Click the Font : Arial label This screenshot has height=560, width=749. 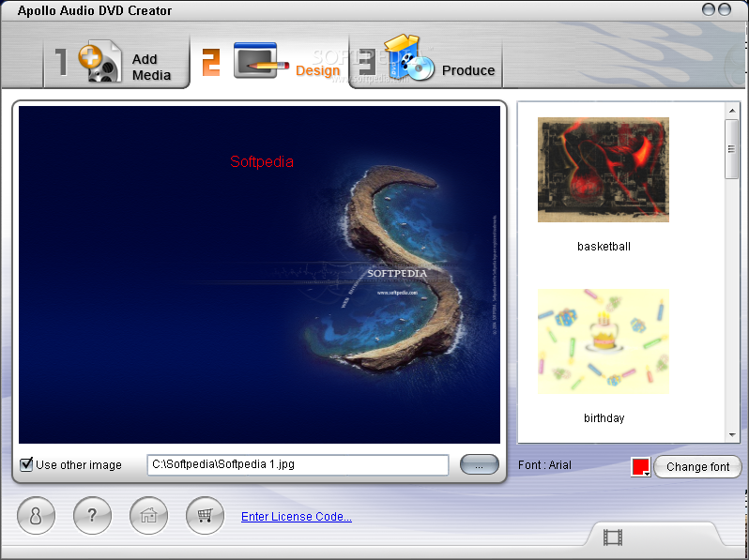tap(544, 465)
